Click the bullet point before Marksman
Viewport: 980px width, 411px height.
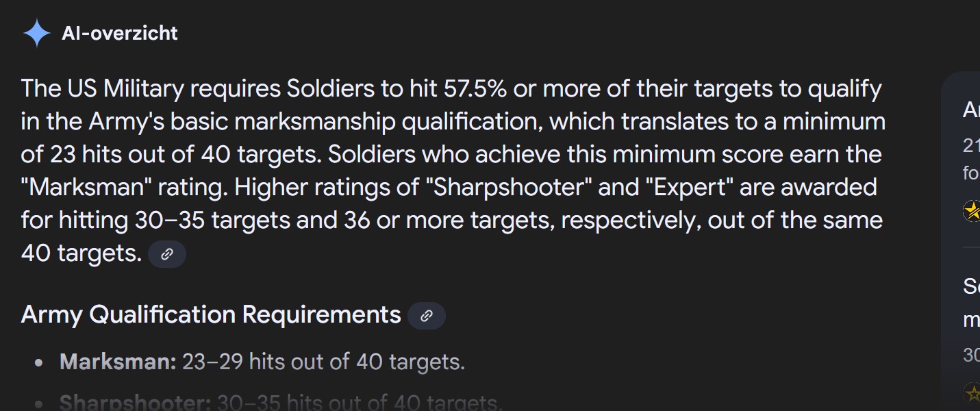tap(40, 363)
